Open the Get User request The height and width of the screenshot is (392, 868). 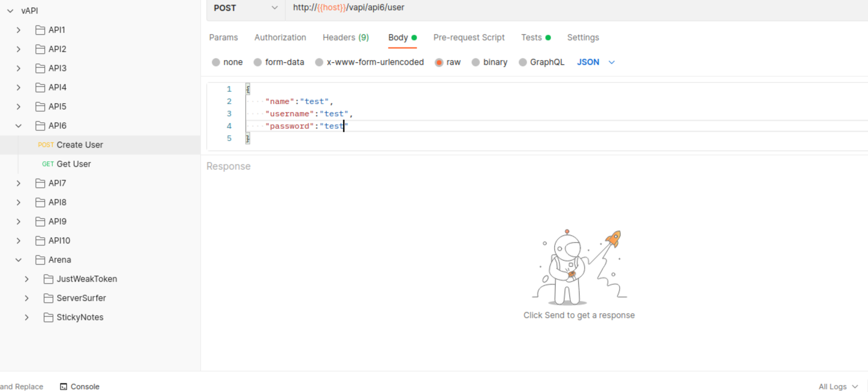click(73, 164)
